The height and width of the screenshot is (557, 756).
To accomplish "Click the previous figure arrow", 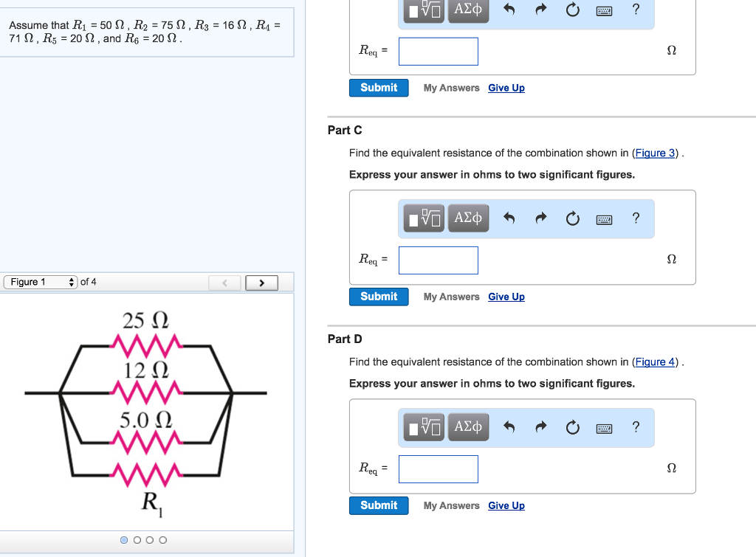I will point(224,282).
